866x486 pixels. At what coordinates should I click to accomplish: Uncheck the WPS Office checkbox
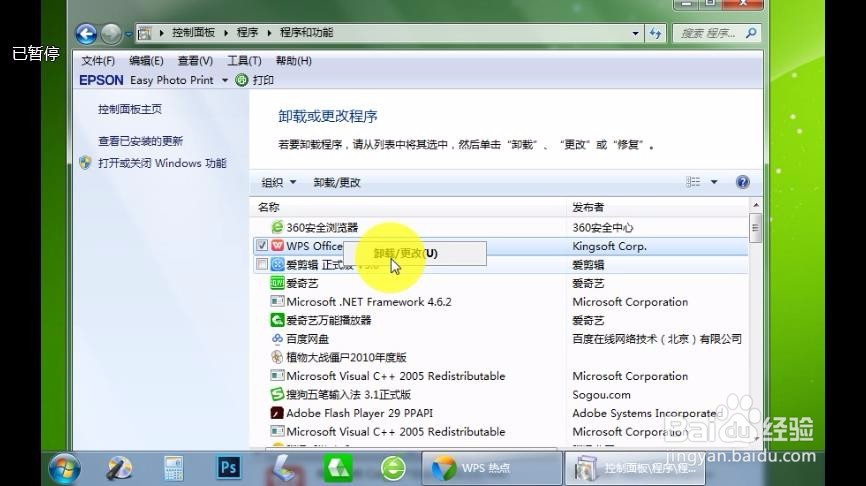pyautogui.click(x=262, y=245)
